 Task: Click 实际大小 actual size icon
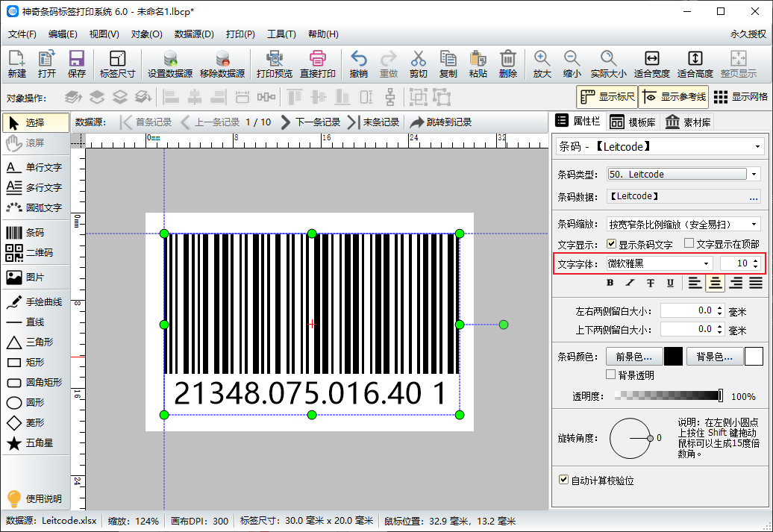(608, 64)
